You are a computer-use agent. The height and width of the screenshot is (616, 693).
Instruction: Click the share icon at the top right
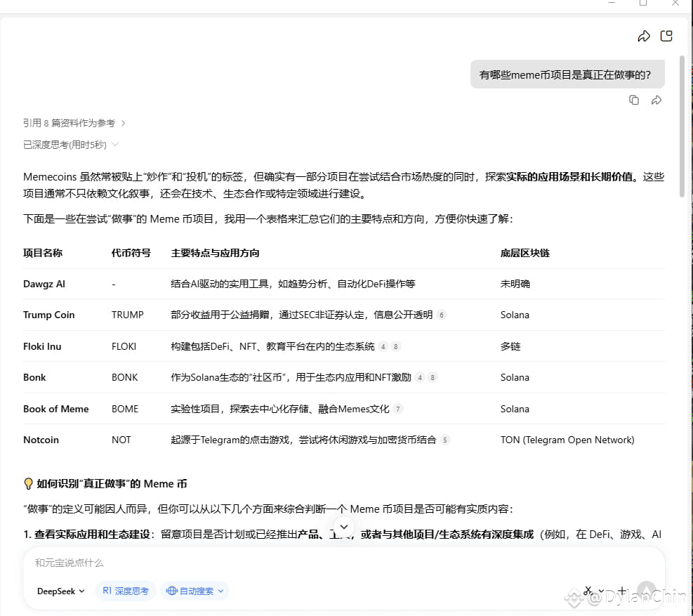(x=643, y=37)
